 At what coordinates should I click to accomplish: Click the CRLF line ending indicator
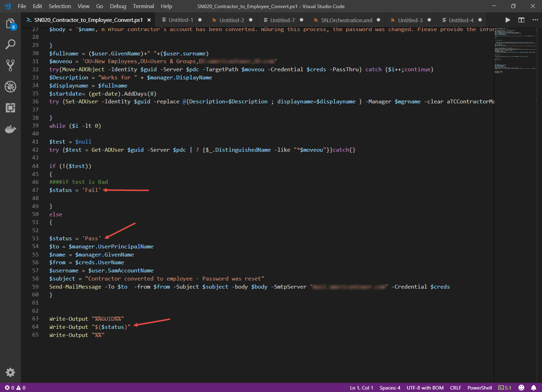coord(456,388)
